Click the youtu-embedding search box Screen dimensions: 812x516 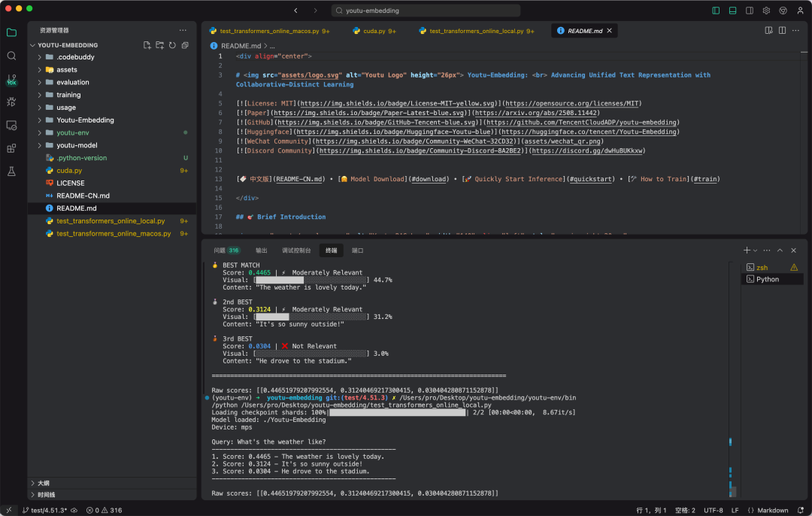426,11
